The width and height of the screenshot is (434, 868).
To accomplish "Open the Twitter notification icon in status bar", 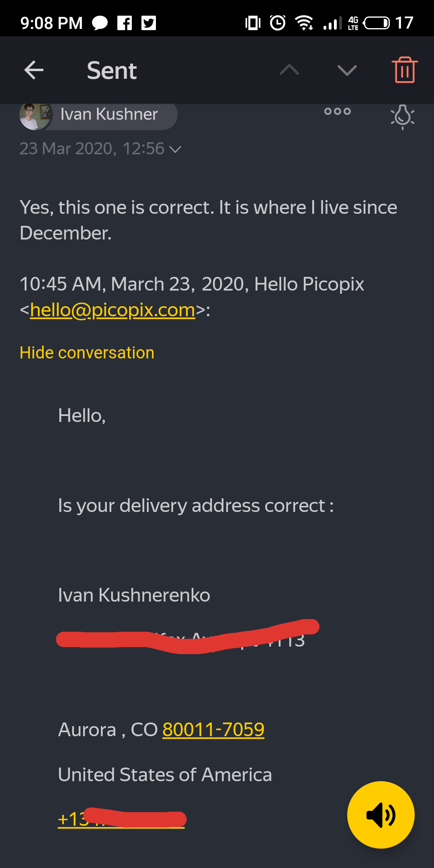I will (149, 23).
